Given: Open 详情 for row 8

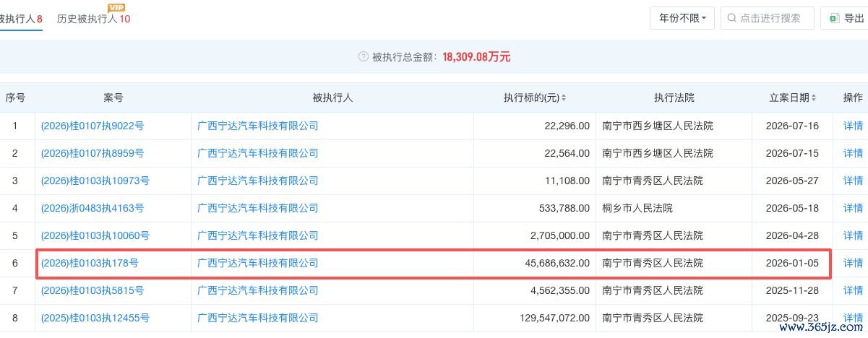Looking at the screenshot, I should tap(853, 318).
